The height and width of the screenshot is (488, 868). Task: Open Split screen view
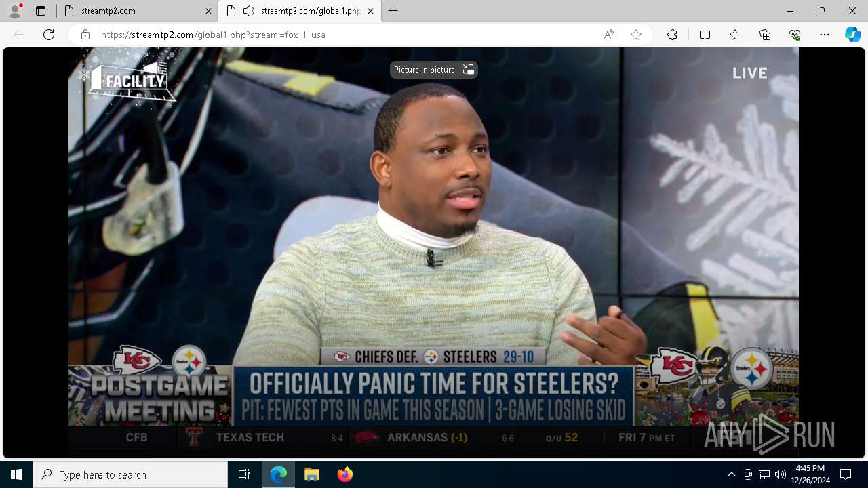705,35
